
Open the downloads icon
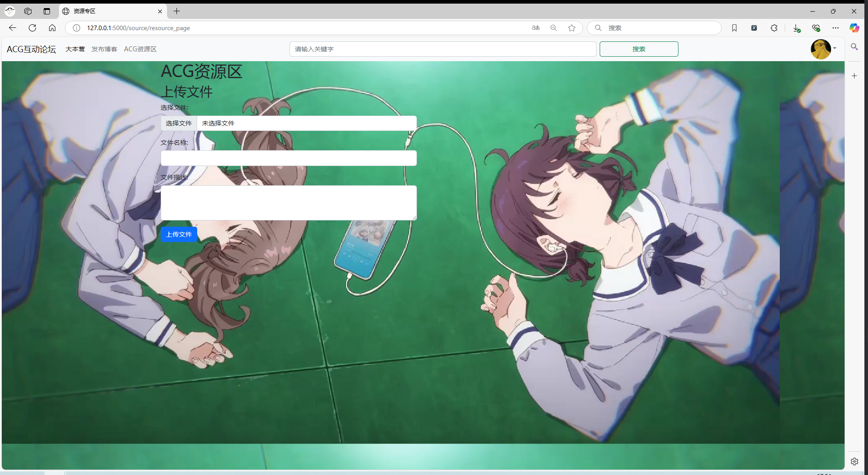click(796, 28)
